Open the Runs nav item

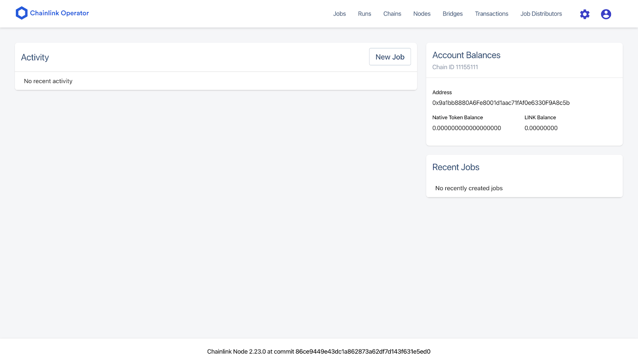tap(364, 14)
